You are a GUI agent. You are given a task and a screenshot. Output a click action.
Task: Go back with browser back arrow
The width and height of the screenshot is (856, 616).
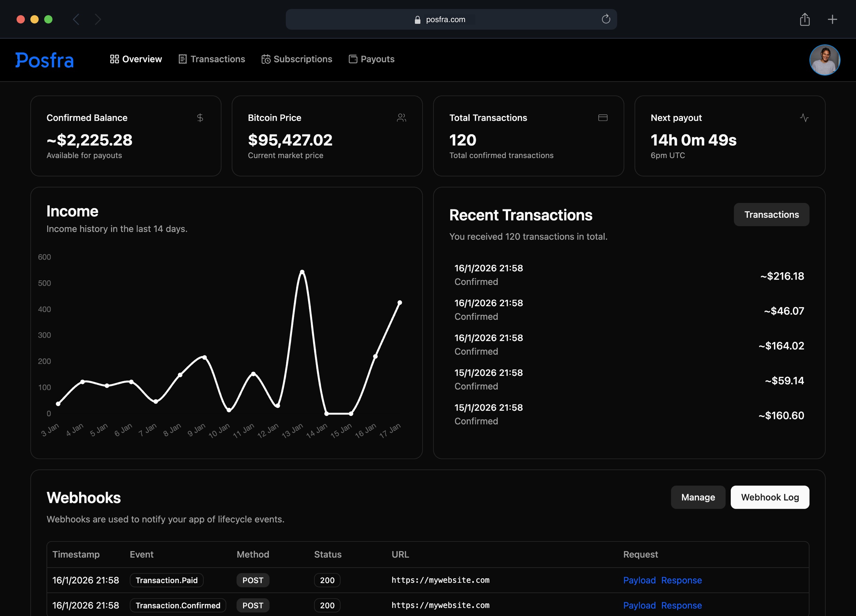(76, 19)
